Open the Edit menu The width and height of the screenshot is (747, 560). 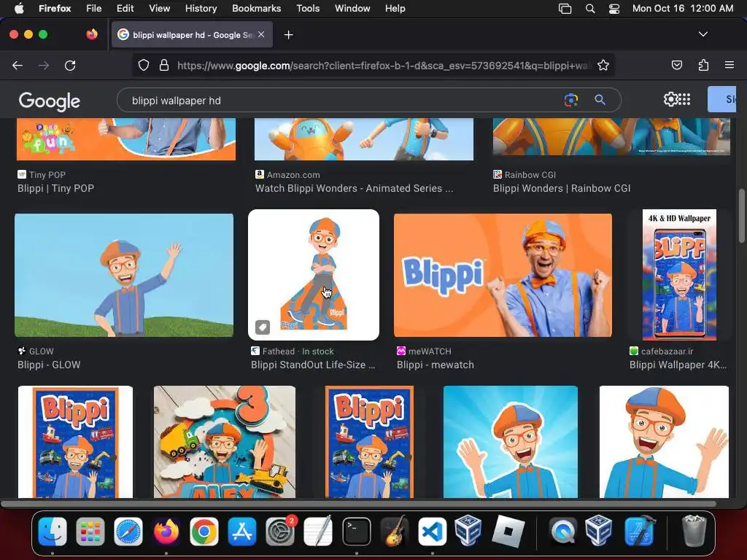point(125,8)
